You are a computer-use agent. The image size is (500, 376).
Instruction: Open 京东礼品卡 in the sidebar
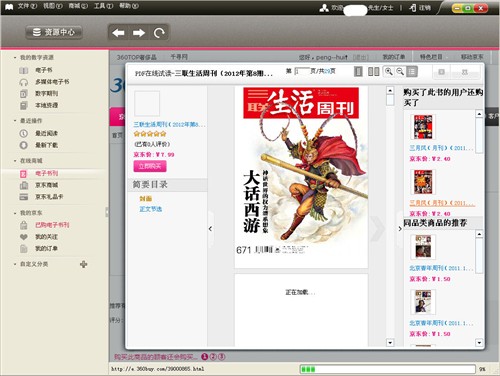point(49,197)
